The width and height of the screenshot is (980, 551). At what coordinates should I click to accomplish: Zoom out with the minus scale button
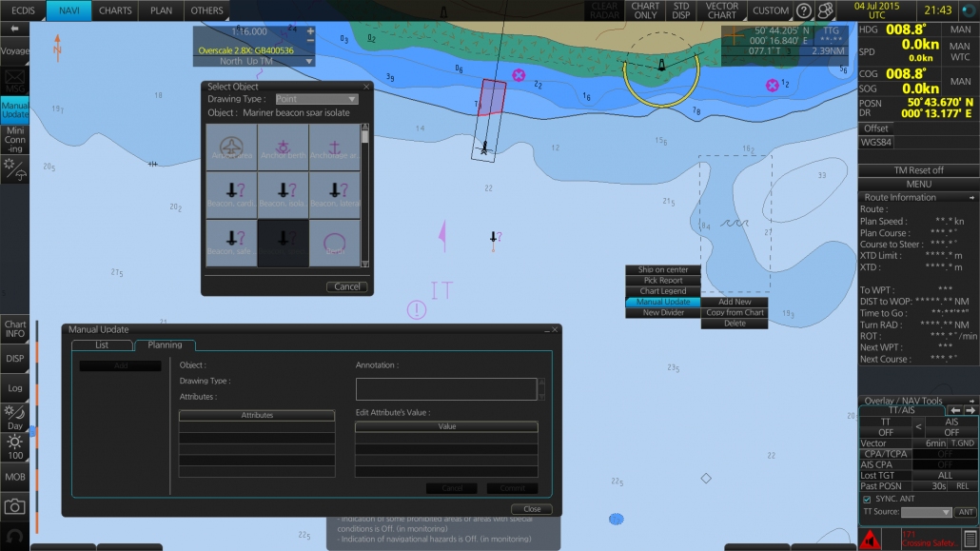pyautogui.click(x=310, y=41)
